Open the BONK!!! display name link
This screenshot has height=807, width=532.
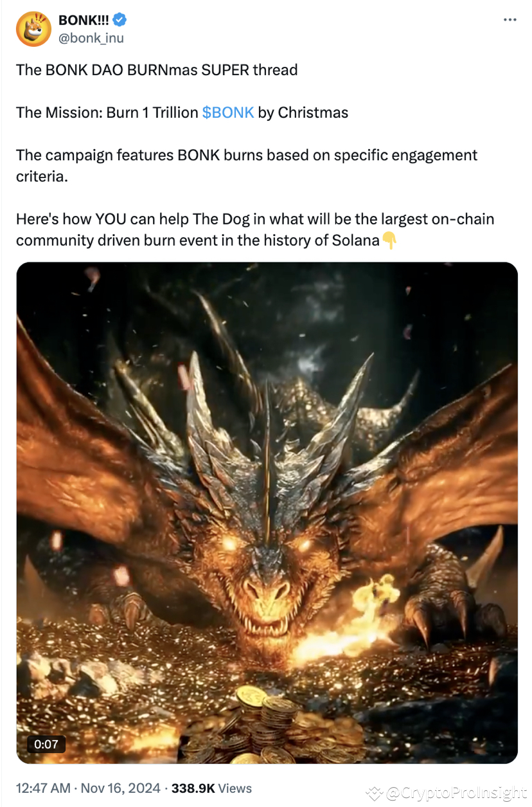point(84,21)
